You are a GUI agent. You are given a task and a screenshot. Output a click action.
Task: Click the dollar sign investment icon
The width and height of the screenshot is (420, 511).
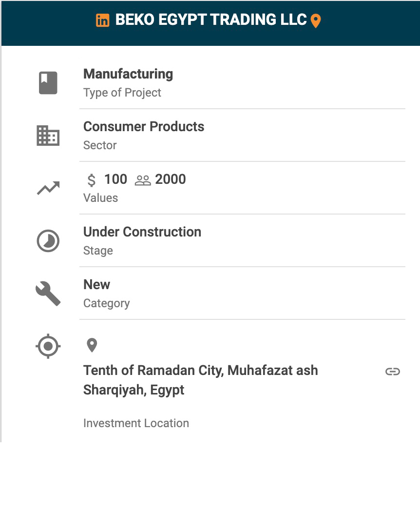pos(92,180)
